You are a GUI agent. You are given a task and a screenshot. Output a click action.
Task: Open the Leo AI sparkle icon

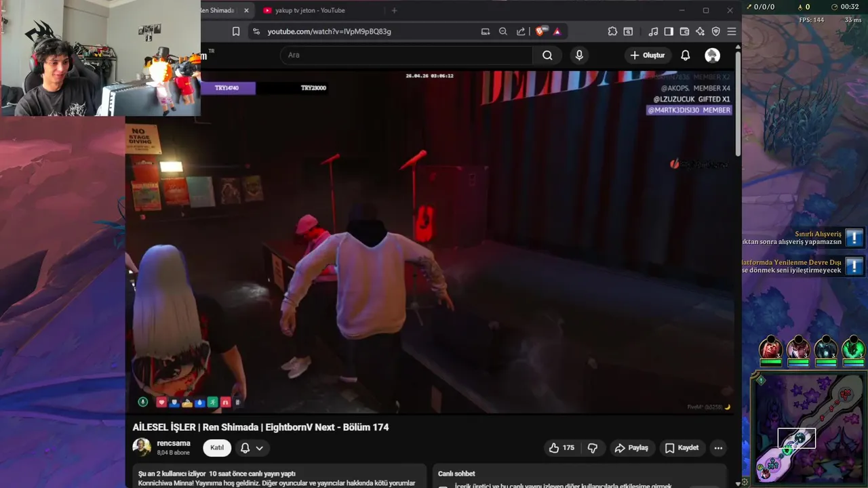click(x=700, y=31)
